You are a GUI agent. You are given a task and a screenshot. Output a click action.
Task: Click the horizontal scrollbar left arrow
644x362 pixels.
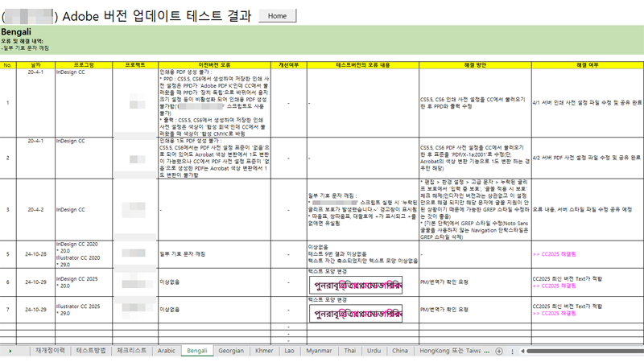click(522, 352)
